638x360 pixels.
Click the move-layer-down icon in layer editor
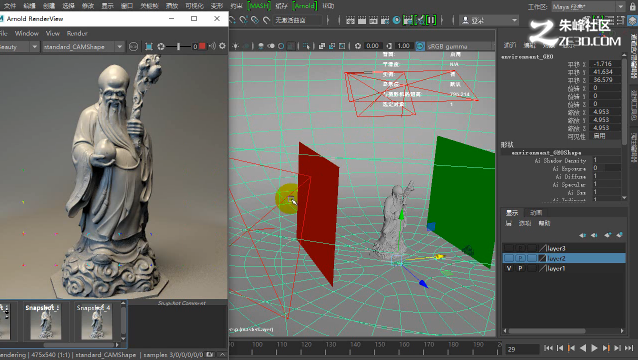594,235
